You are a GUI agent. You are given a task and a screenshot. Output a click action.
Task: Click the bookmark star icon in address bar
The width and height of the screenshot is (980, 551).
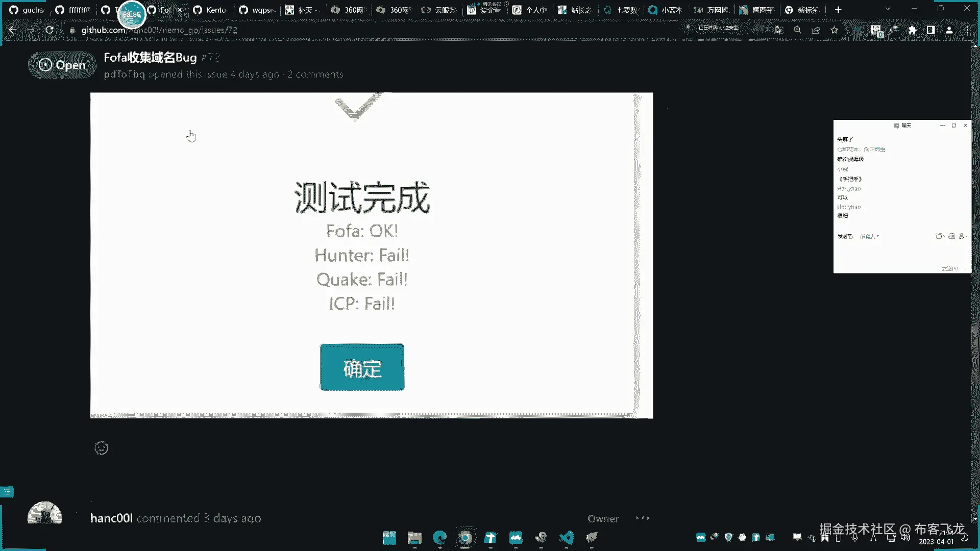(x=834, y=30)
